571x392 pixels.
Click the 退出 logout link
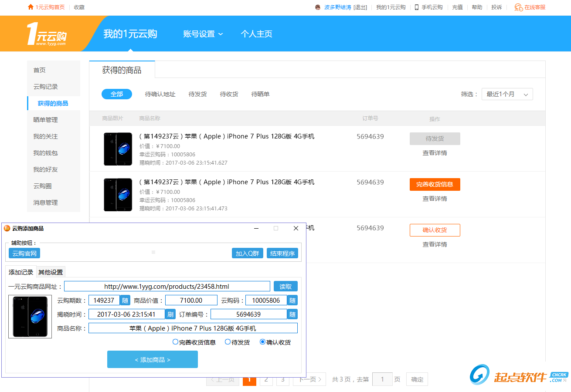(x=360, y=7)
